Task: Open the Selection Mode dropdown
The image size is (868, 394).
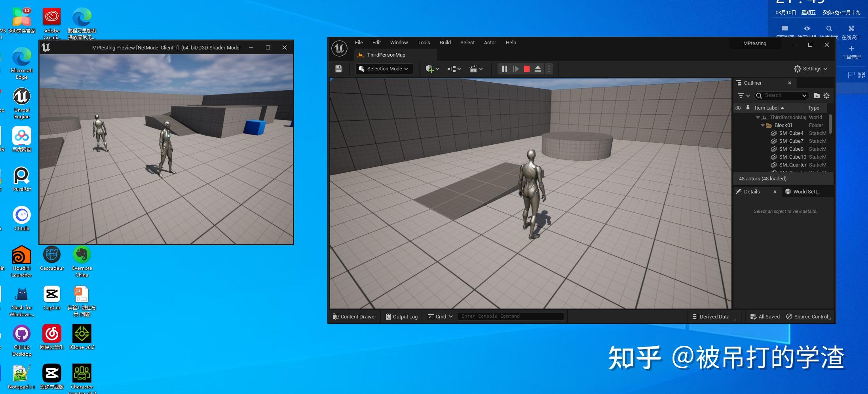Action: (x=384, y=69)
